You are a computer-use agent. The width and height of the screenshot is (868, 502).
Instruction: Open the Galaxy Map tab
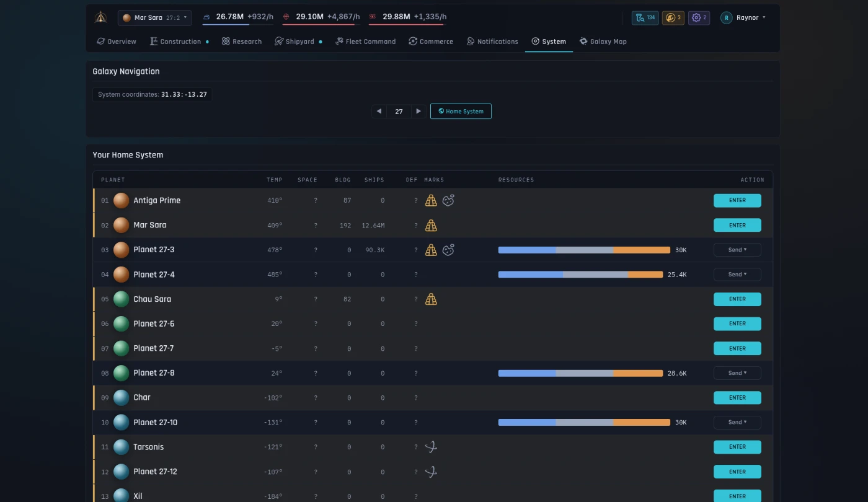click(603, 42)
